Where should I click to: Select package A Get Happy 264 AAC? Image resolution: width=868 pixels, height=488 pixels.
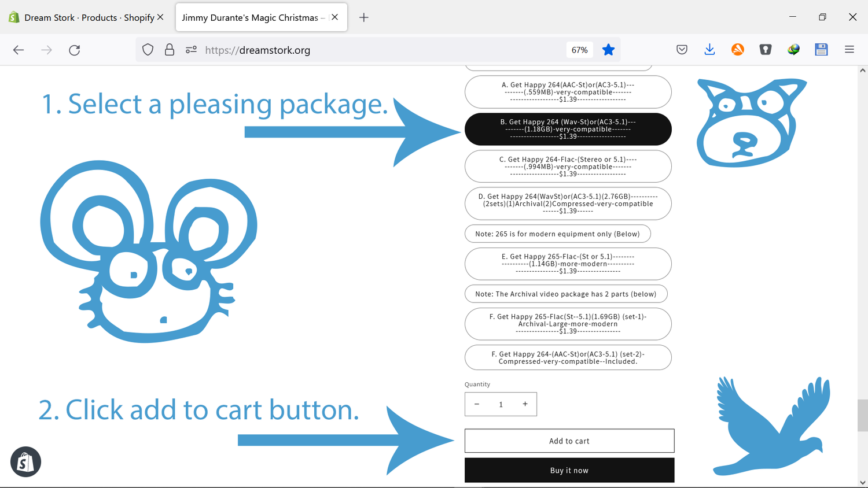click(x=568, y=92)
